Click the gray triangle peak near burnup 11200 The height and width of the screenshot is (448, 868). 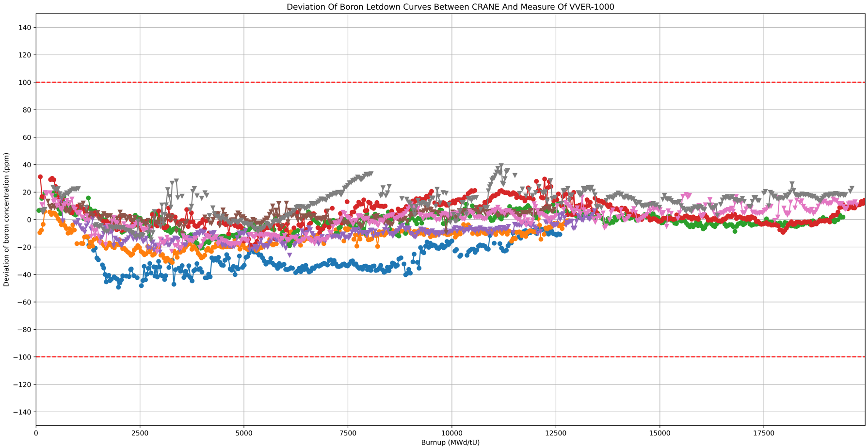501,166
